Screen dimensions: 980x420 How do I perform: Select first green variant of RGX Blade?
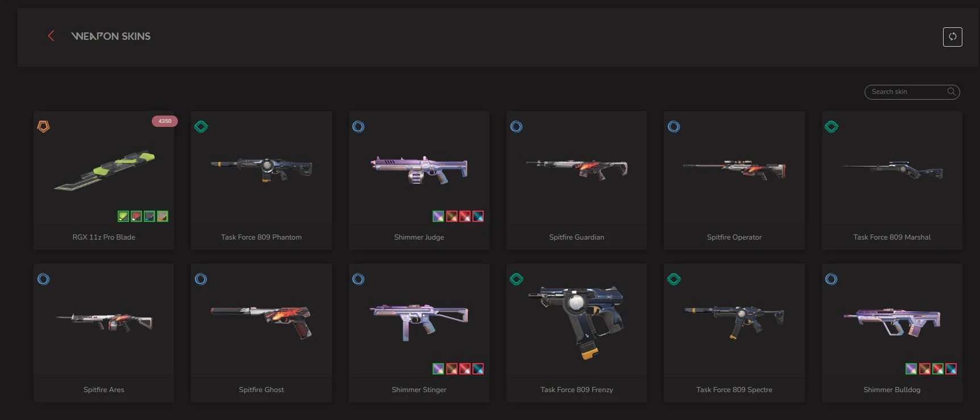tap(123, 216)
